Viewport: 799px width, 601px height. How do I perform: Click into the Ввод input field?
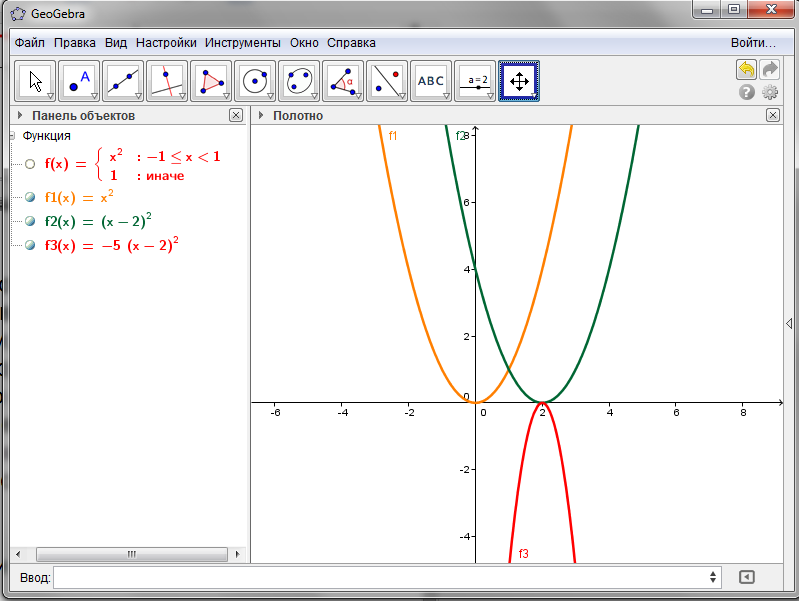tap(387, 577)
